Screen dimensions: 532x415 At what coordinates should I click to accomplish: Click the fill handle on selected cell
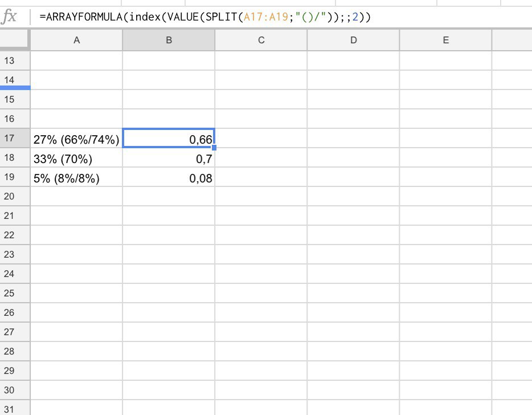pos(214,148)
